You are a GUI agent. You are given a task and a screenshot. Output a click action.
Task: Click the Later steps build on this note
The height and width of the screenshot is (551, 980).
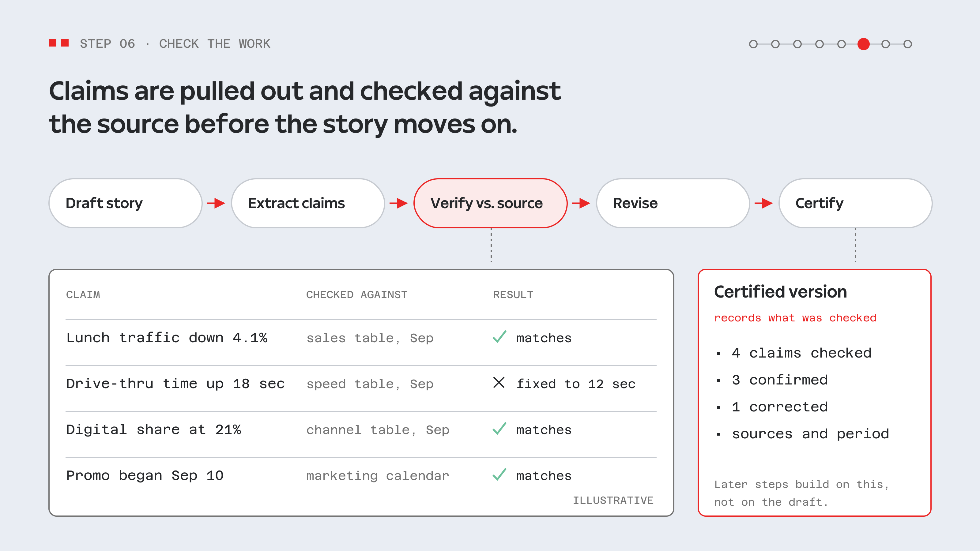click(801, 493)
